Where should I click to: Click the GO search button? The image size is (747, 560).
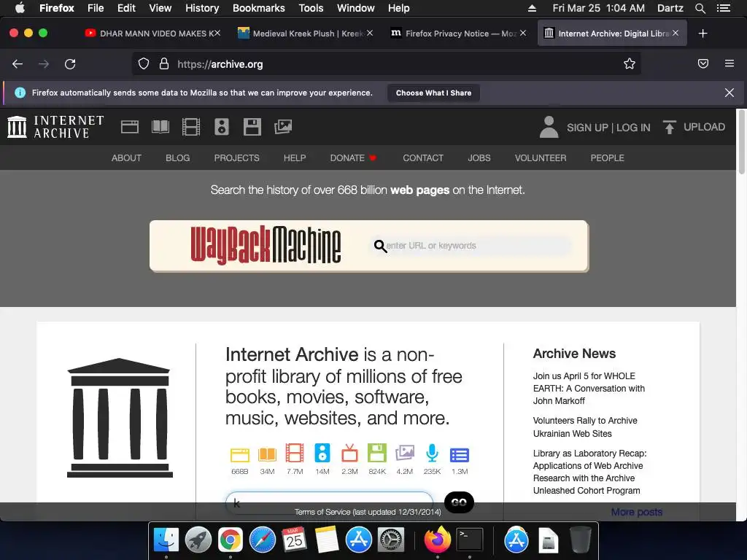click(459, 502)
